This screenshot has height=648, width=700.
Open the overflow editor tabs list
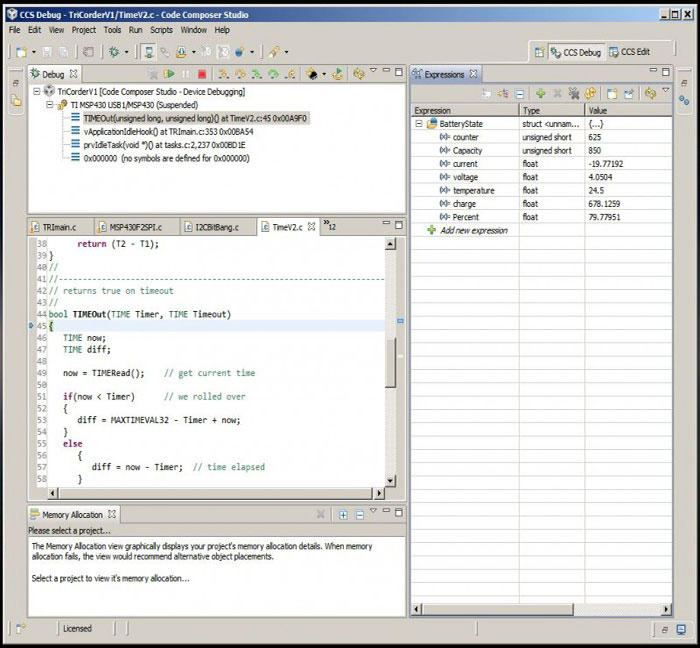pos(329,227)
